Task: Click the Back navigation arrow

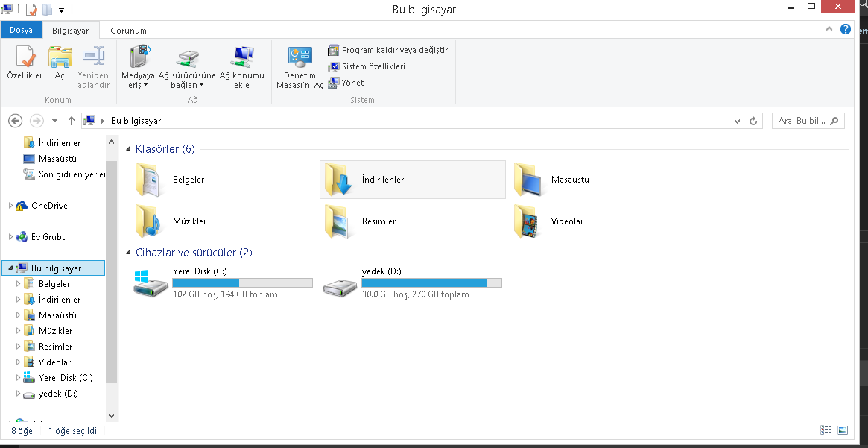Action: coord(16,121)
